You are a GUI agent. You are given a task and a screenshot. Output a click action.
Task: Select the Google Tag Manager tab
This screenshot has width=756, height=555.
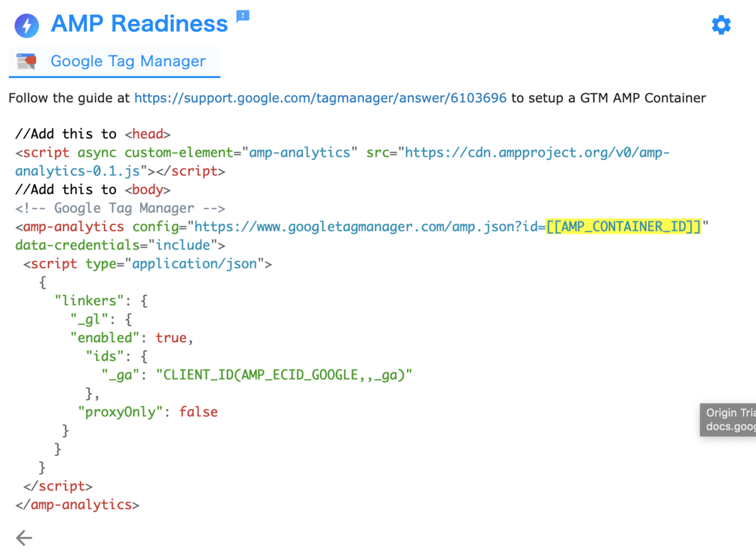[x=115, y=62]
